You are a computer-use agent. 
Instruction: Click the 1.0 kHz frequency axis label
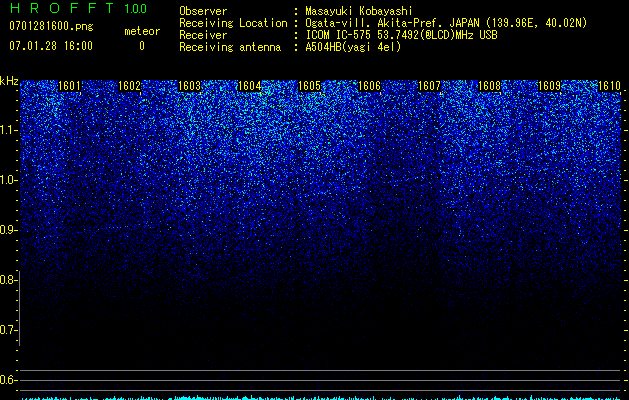(x=9, y=180)
